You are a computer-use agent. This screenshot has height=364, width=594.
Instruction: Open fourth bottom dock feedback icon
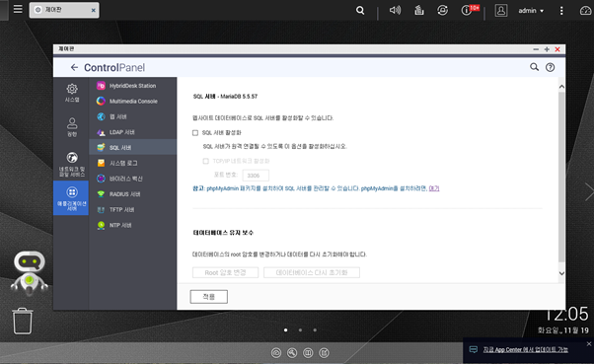324,353
